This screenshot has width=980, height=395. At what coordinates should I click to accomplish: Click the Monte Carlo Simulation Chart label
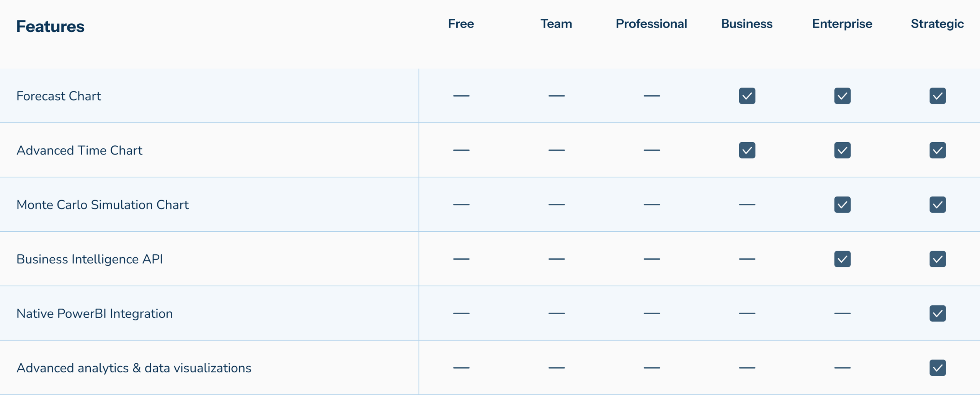point(103,205)
